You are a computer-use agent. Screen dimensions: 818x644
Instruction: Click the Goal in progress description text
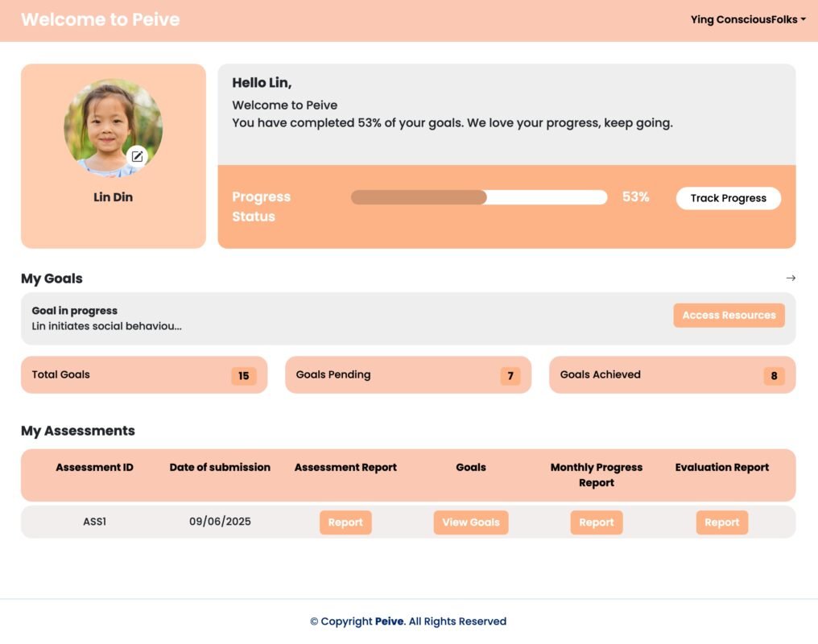[x=106, y=326]
